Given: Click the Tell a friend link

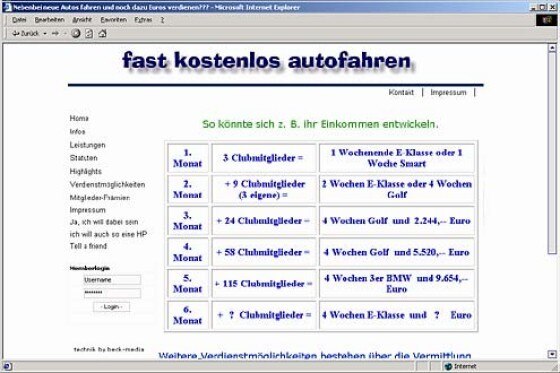Looking at the screenshot, I should [x=88, y=246].
